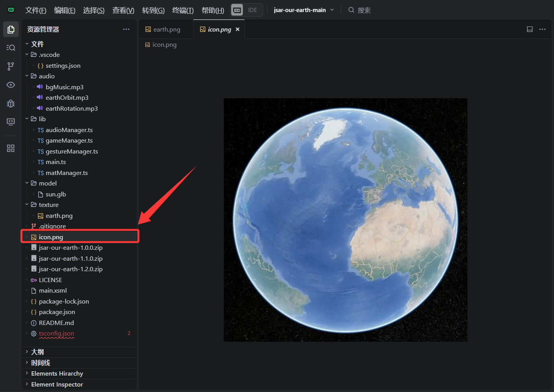Switch to the earth.png tab
This screenshot has height=392, width=554.
coord(166,30)
